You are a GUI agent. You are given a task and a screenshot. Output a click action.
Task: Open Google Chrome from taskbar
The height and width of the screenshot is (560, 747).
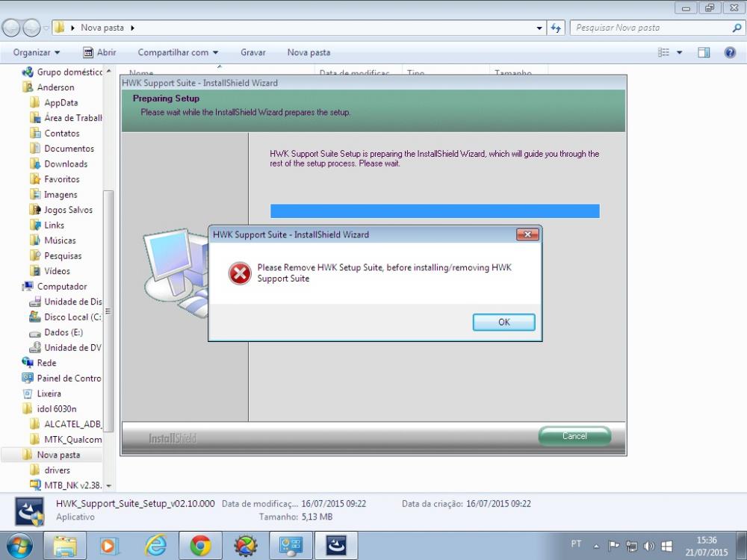point(200,546)
